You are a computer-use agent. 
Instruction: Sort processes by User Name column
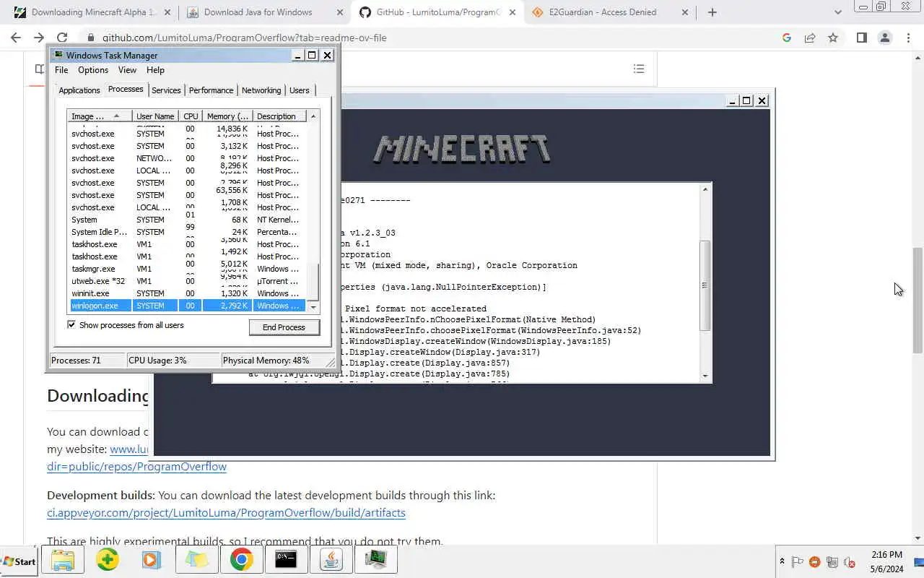(x=155, y=116)
